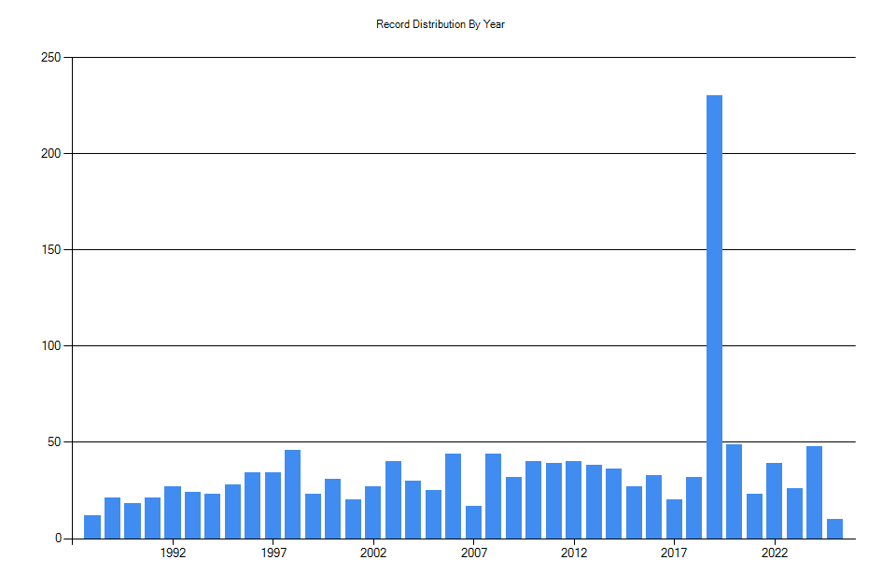Select the bar for year 2002
Viewport: 882px width, 588px height.
click(x=373, y=512)
